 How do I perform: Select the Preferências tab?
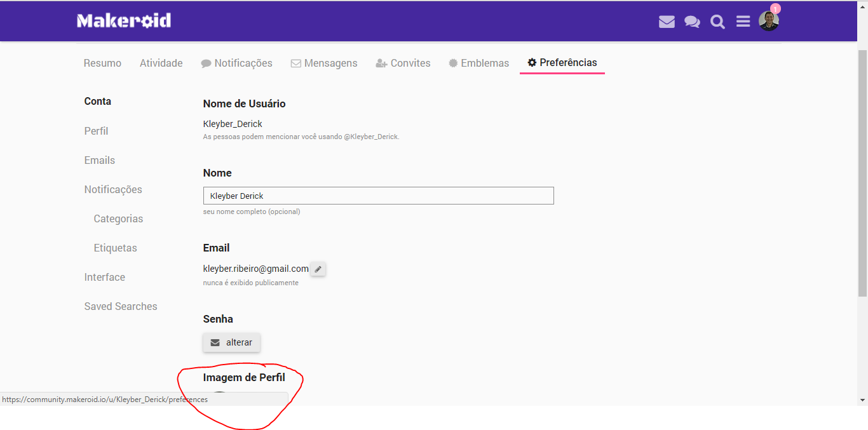coord(562,62)
